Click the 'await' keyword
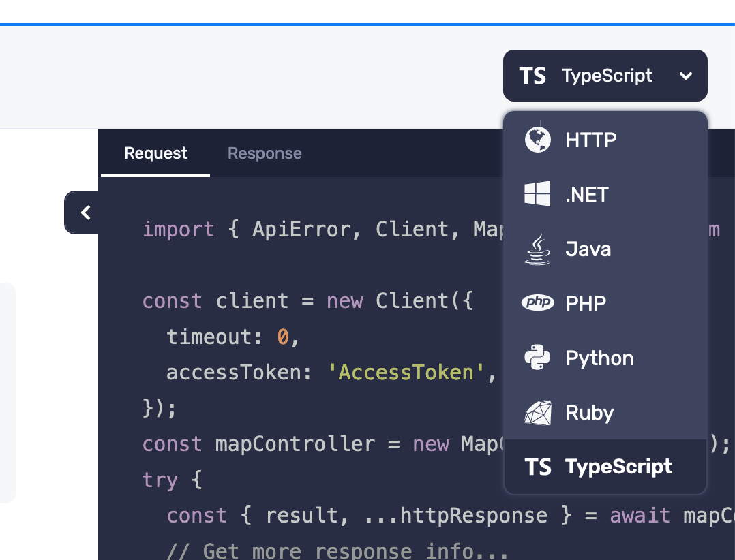735x560 pixels. [640, 516]
